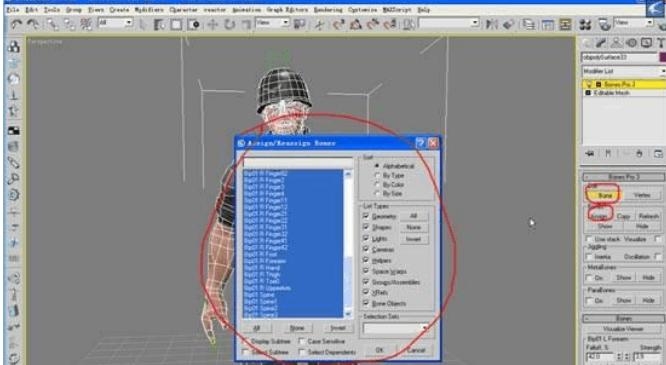The image size is (666, 365).
Task: Collapse the Bones rollout header
Action: [623, 318]
